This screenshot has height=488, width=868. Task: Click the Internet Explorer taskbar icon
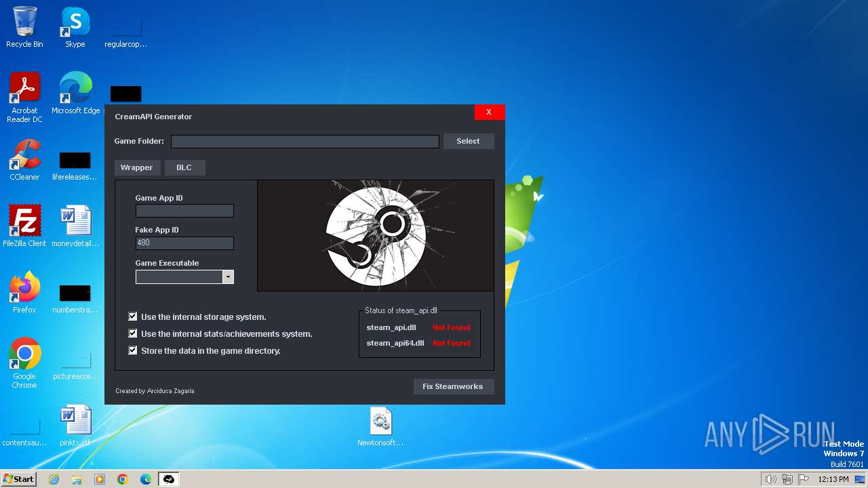click(x=54, y=479)
